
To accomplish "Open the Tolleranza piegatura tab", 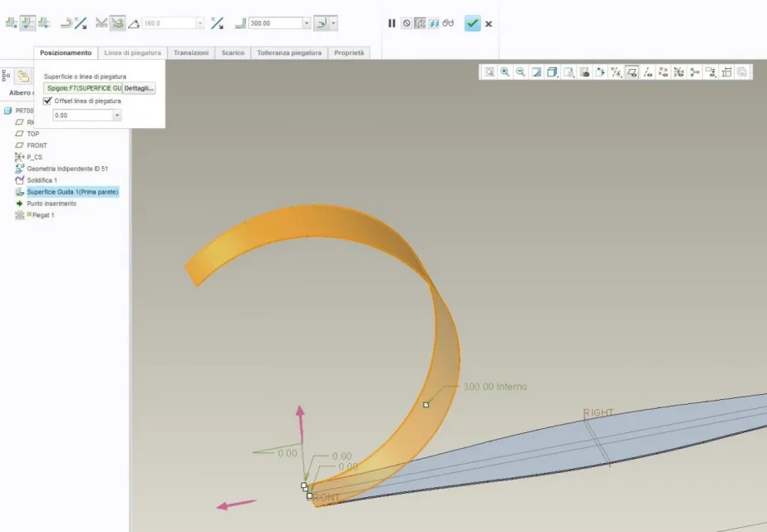I will pos(288,52).
